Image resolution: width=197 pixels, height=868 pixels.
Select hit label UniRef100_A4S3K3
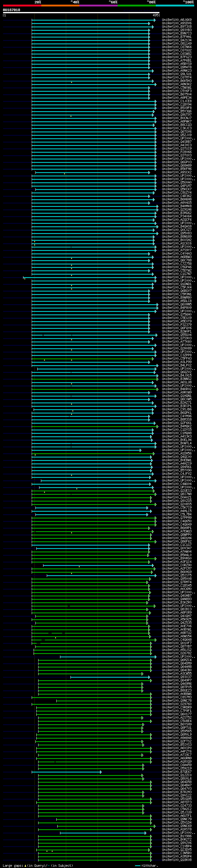(177, 436)
